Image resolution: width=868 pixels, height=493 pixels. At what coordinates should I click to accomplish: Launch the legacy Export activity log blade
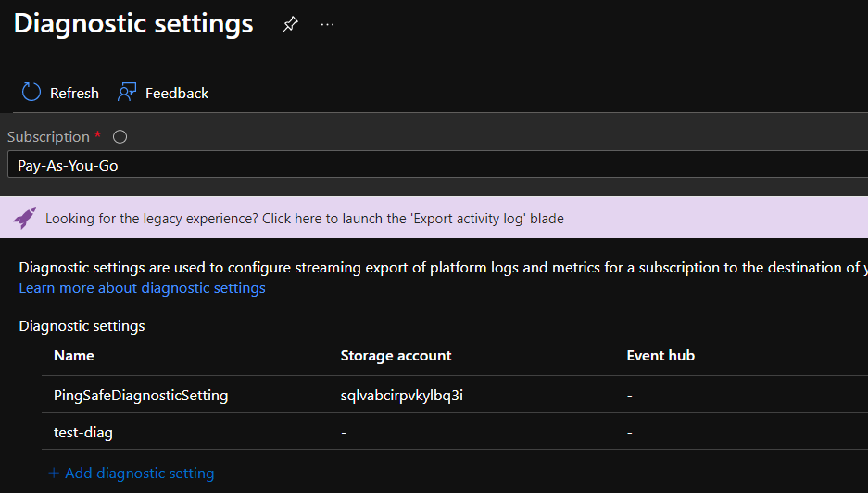[304, 219]
